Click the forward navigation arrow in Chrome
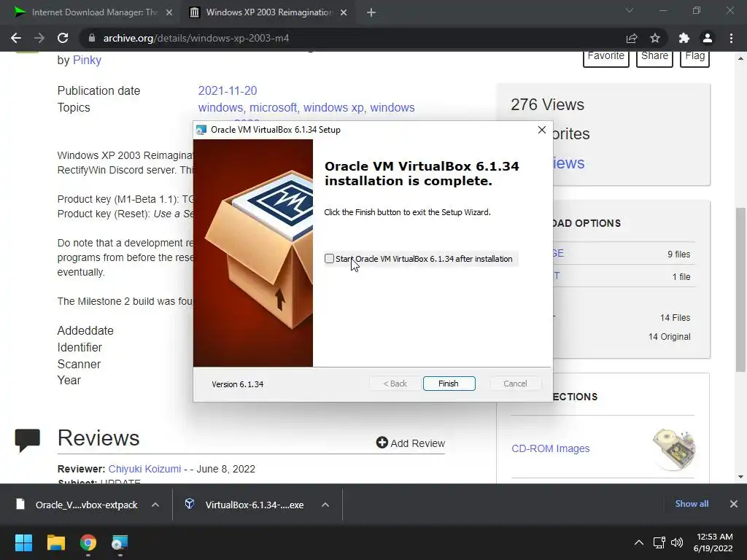 click(x=39, y=38)
